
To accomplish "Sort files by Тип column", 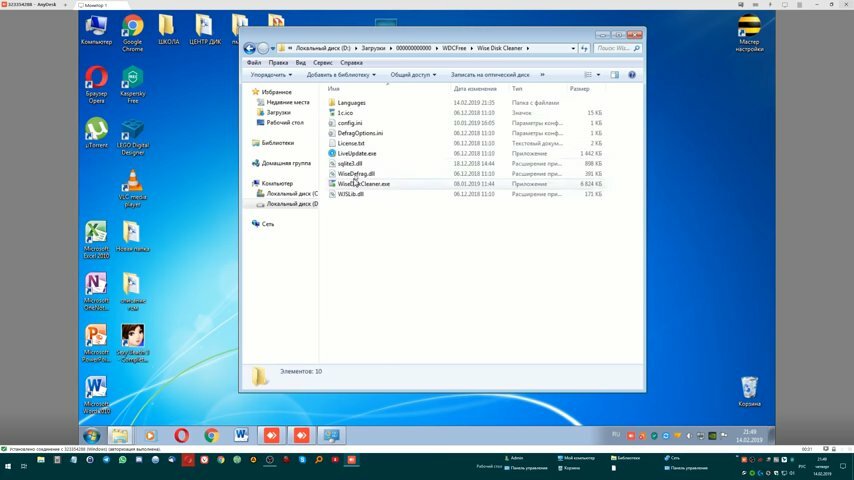I will pyautogui.click(x=517, y=89).
